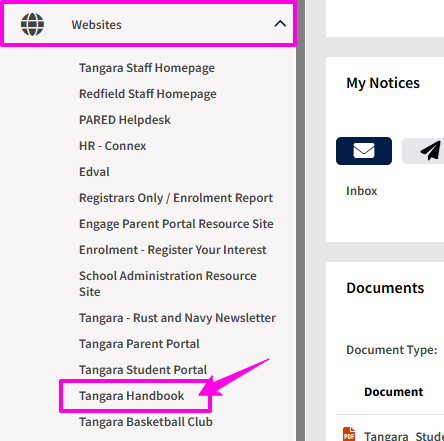Select the sent paper plane button
The image size is (444, 441).
coord(423,151)
